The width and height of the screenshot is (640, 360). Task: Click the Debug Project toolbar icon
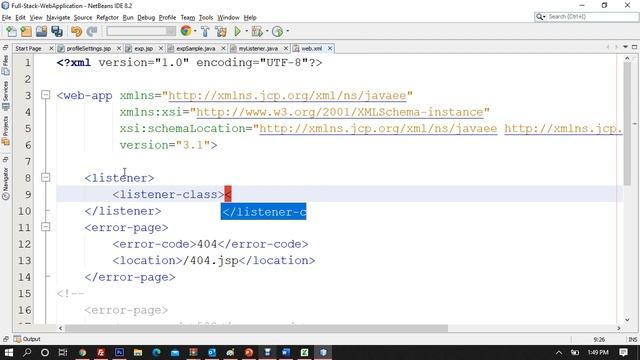[x=257, y=31]
